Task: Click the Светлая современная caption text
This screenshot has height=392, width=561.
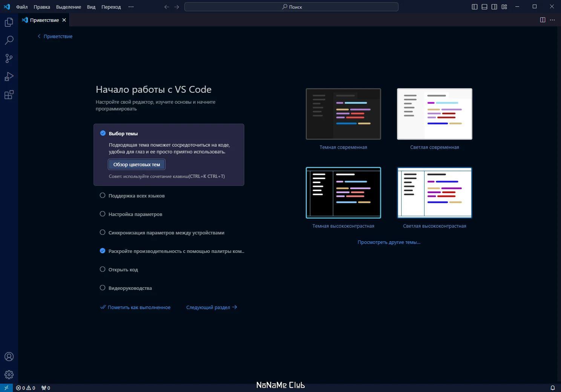Action: [435, 147]
